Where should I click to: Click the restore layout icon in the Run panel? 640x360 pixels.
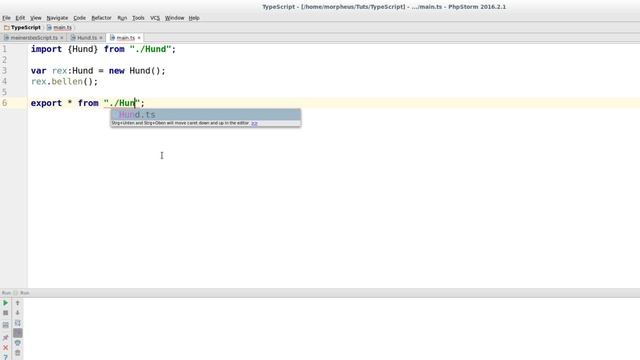5,325
